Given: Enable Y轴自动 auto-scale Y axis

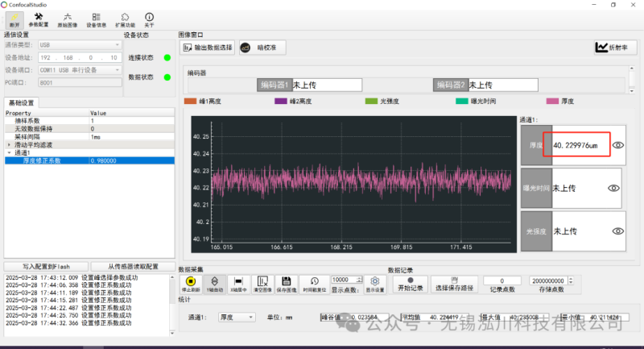Looking at the screenshot, I should point(216,283).
